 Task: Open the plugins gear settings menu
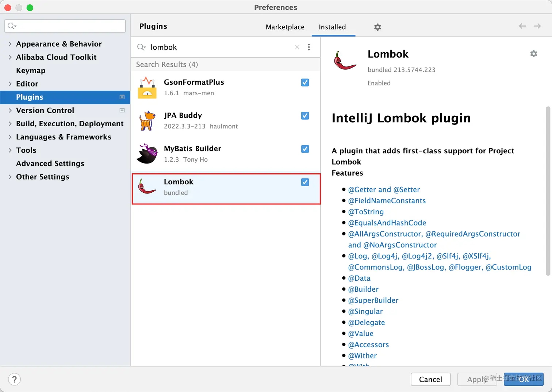click(377, 27)
